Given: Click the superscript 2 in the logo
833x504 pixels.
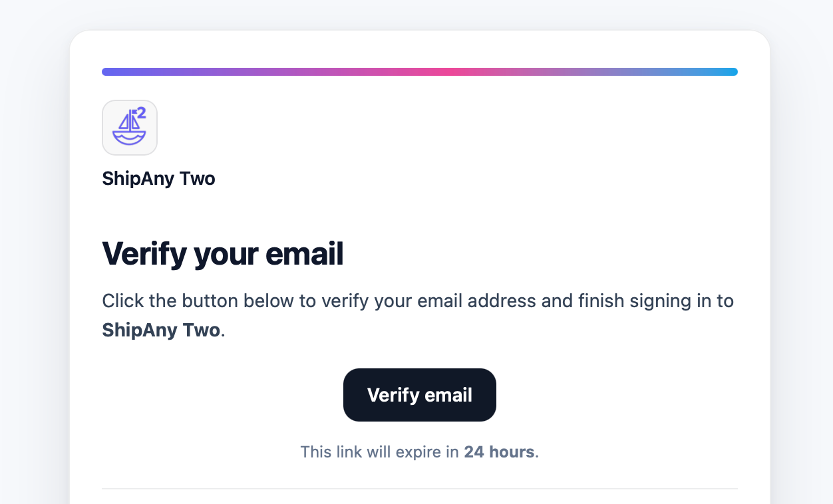Looking at the screenshot, I should click(x=141, y=112).
